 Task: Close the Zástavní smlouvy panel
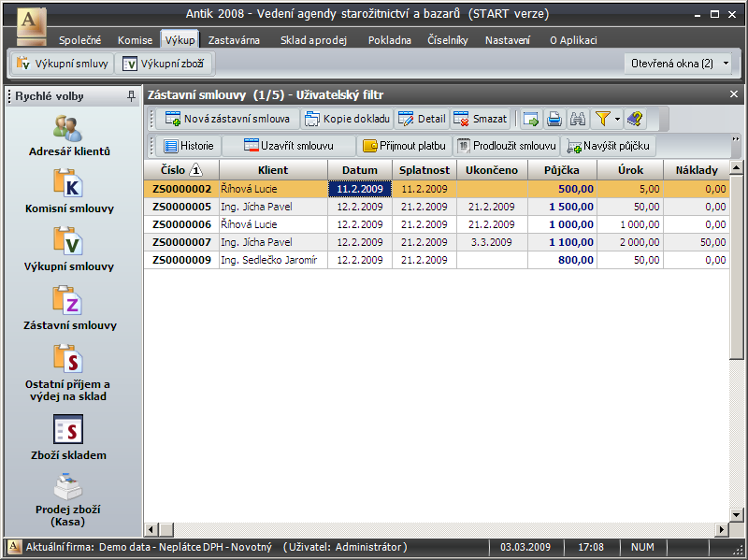[x=734, y=94]
